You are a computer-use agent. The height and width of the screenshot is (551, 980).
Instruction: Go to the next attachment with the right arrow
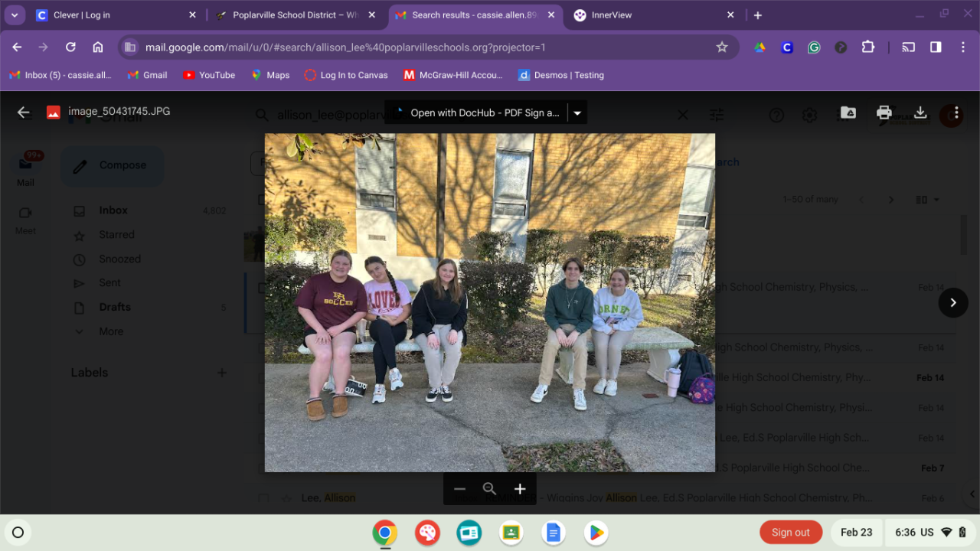click(953, 302)
